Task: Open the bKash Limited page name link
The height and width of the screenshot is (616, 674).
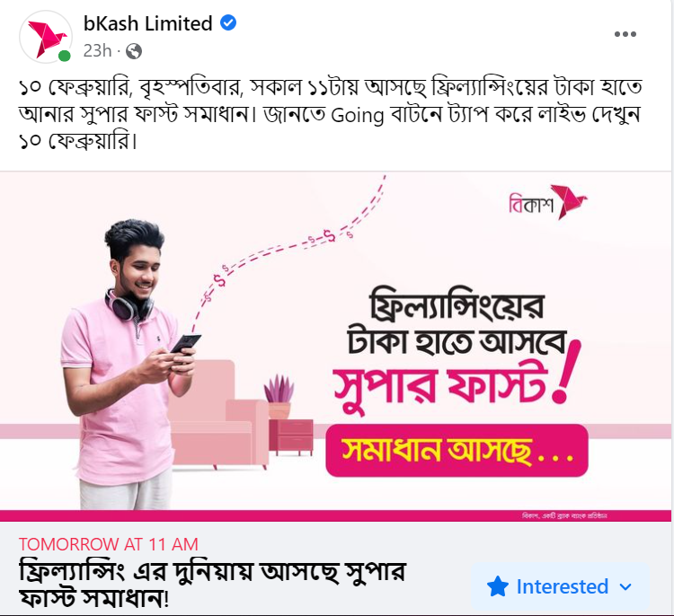Action: pos(148,23)
